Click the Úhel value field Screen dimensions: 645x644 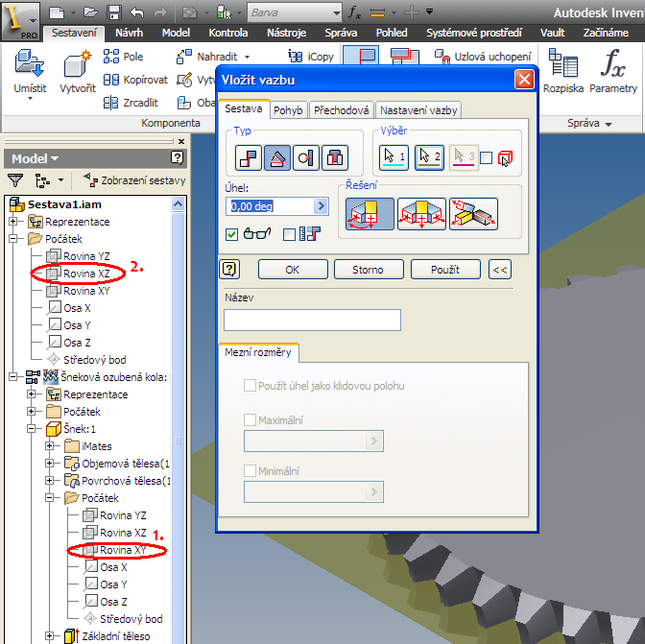(270, 206)
